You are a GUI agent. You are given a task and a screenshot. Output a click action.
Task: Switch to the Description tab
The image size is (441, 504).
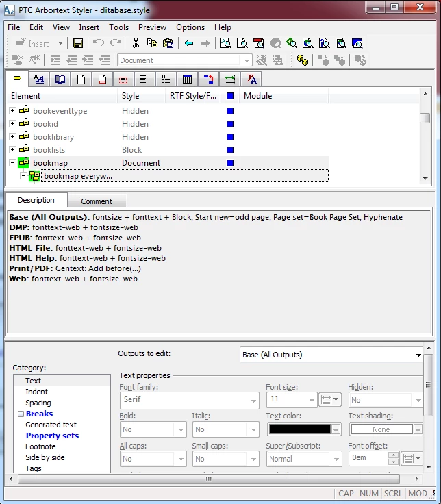[36, 200]
